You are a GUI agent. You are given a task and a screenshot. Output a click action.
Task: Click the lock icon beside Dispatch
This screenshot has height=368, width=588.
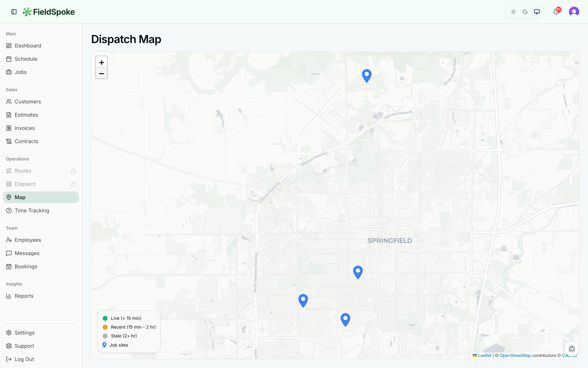(x=73, y=184)
